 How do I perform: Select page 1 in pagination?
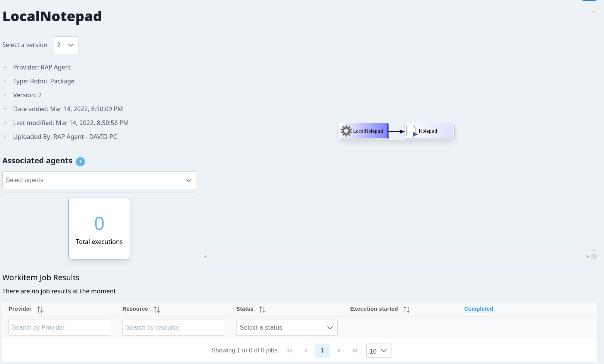pos(322,350)
